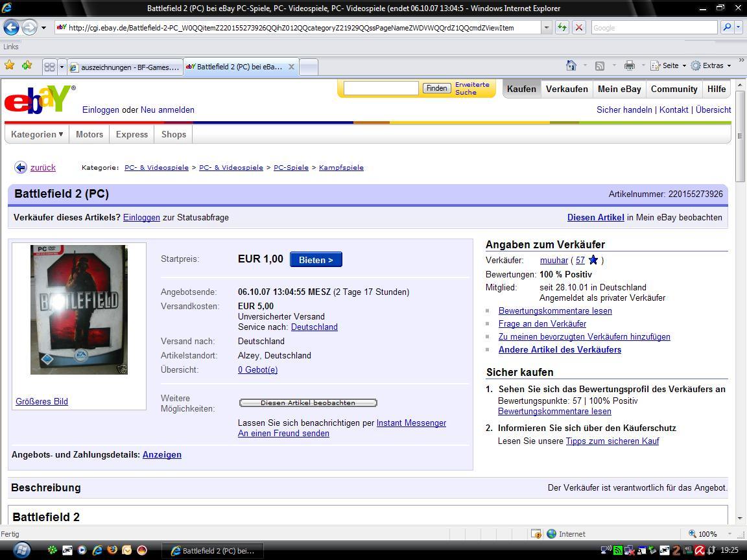Focus the Google search box
747x560 pixels.
[654, 28]
